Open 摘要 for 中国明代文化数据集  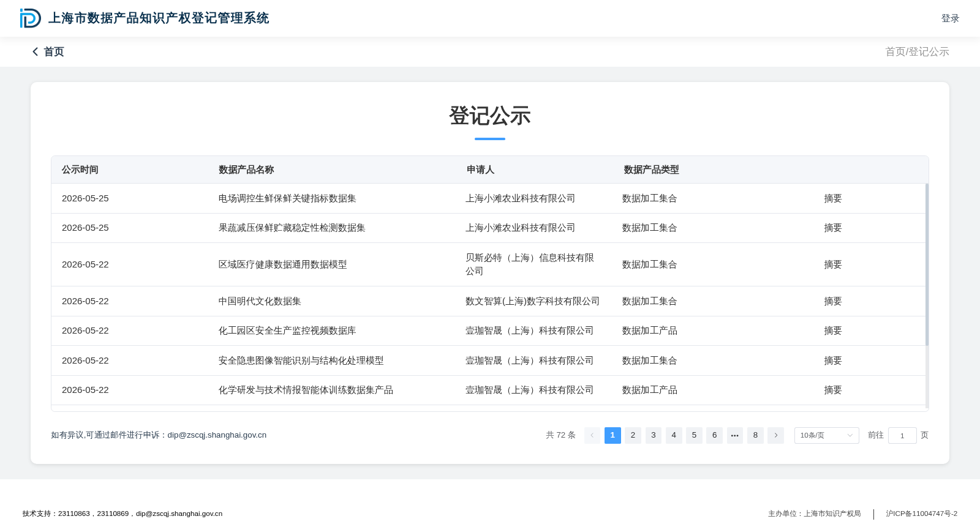(833, 301)
